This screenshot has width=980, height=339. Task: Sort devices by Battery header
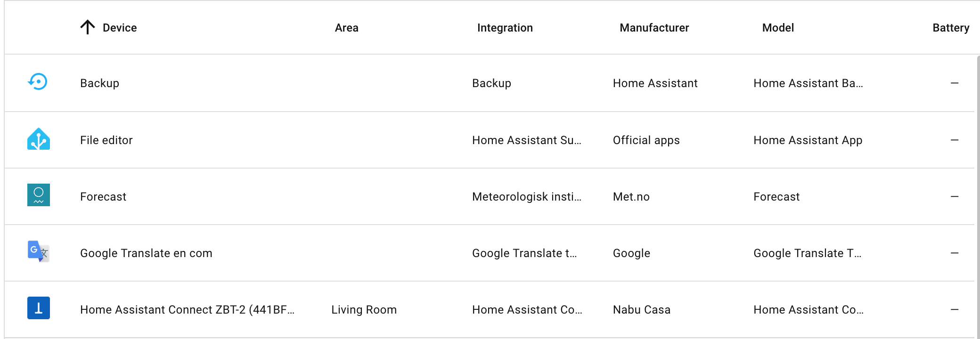pos(951,28)
